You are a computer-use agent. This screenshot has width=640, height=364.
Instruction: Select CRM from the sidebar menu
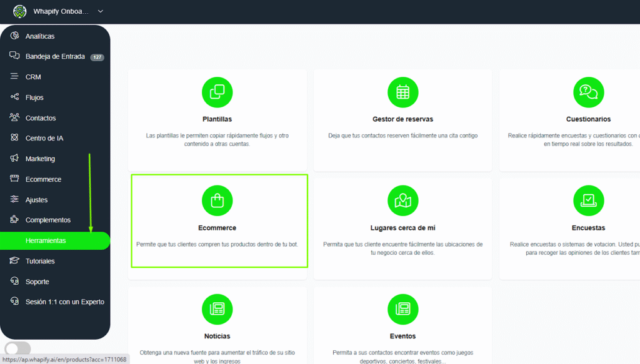(33, 77)
